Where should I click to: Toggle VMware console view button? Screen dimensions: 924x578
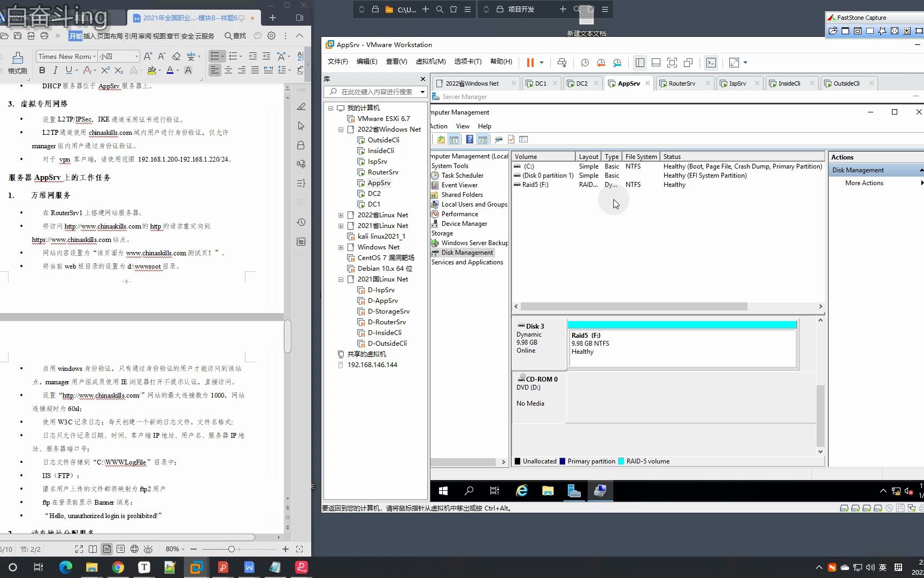pyautogui.click(x=711, y=63)
